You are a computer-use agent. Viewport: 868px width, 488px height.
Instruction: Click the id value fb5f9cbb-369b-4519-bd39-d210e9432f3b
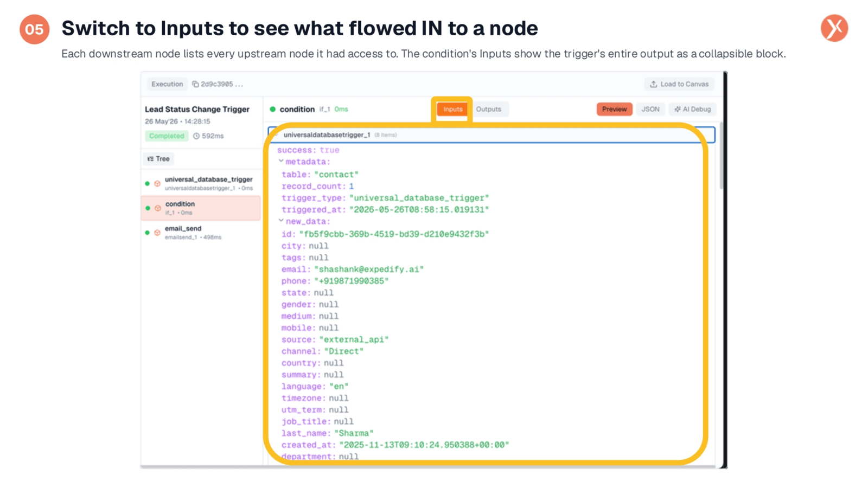394,234
